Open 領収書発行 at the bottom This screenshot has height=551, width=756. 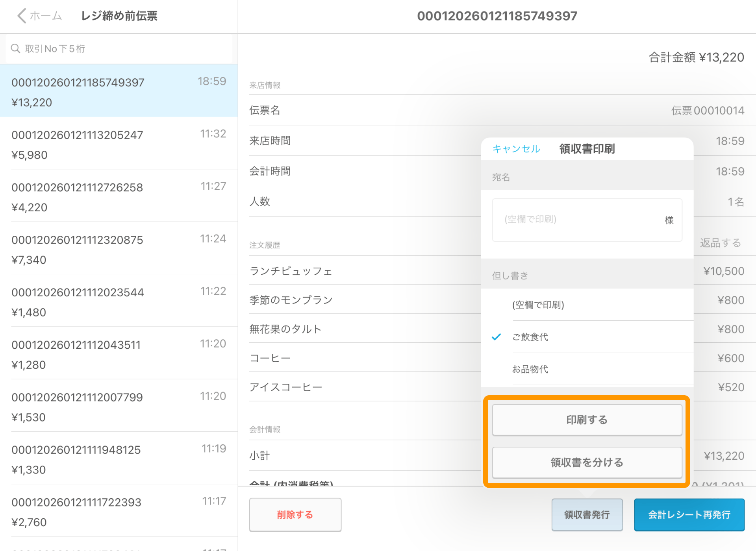(586, 514)
